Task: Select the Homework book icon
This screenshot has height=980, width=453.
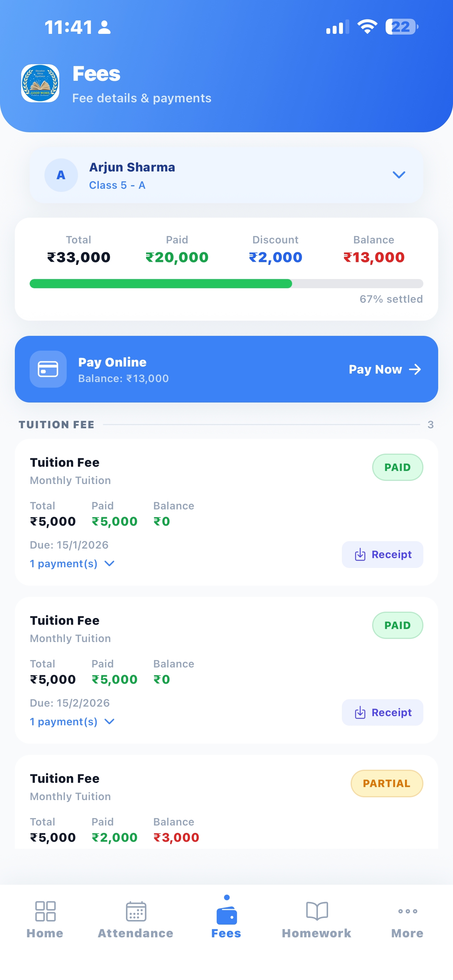Action: [317, 911]
